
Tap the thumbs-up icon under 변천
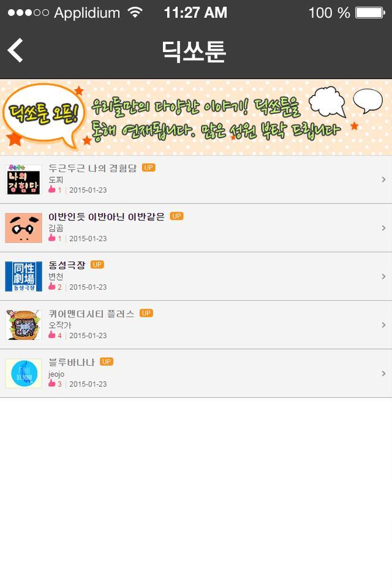tap(52, 286)
